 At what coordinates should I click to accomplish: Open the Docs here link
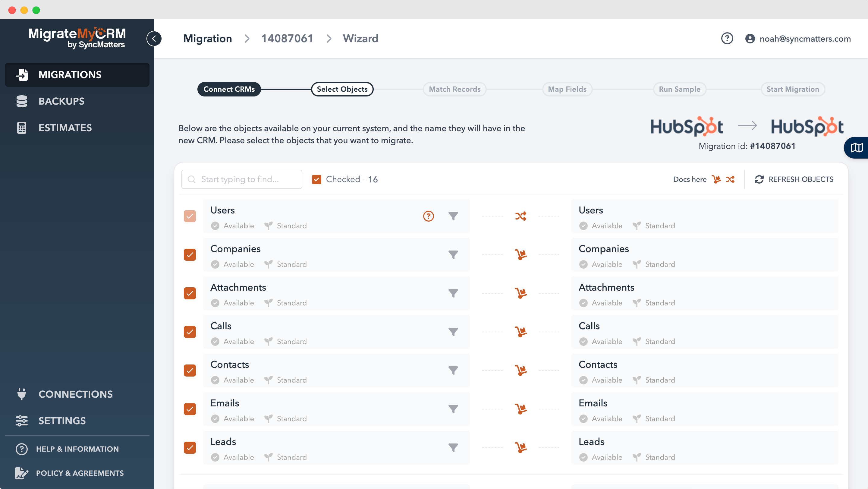click(690, 179)
